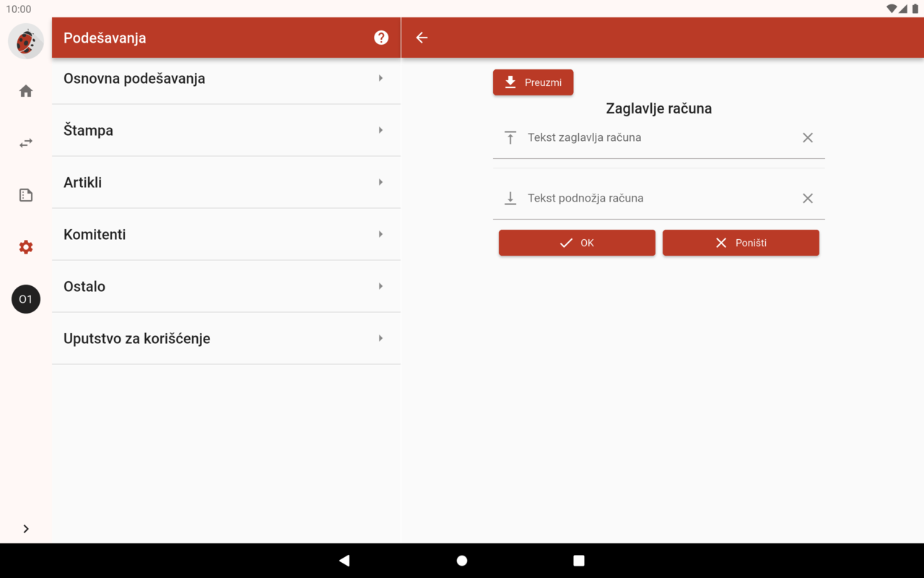Expand the Štampa settings section
The height and width of the screenshot is (578, 924).
coord(226,130)
